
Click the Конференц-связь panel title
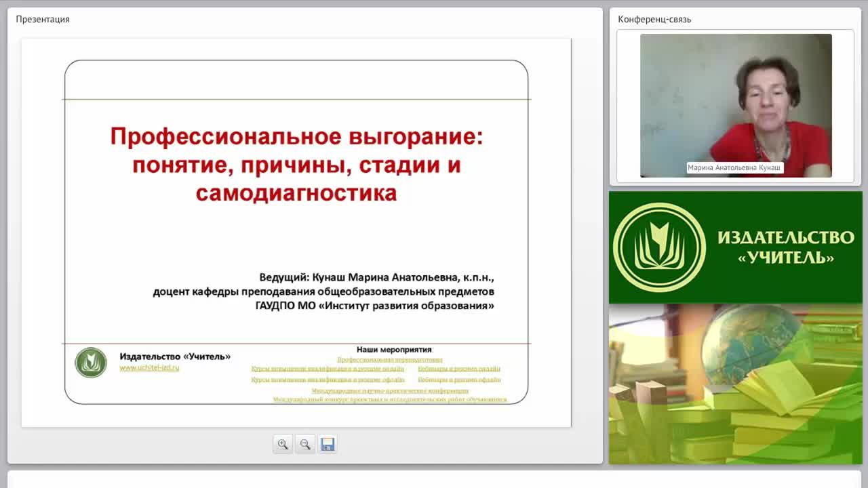point(654,19)
